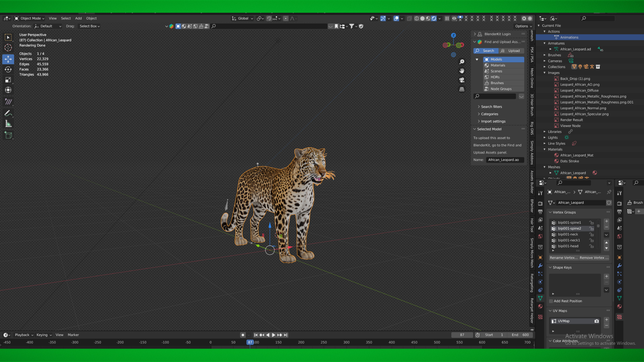Image resolution: width=644 pixels, height=362 pixels.
Task: Open Orientation Default dropdown
Action: (48, 26)
